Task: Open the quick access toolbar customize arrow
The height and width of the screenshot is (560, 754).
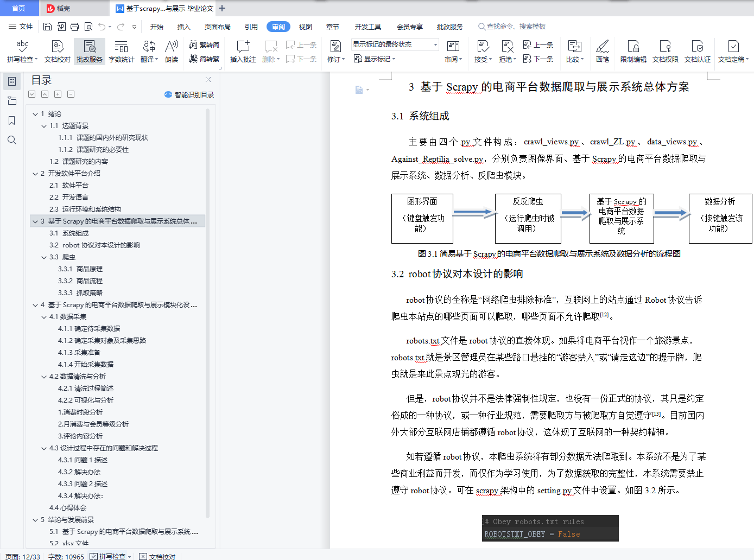Action: tap(134, 27)
